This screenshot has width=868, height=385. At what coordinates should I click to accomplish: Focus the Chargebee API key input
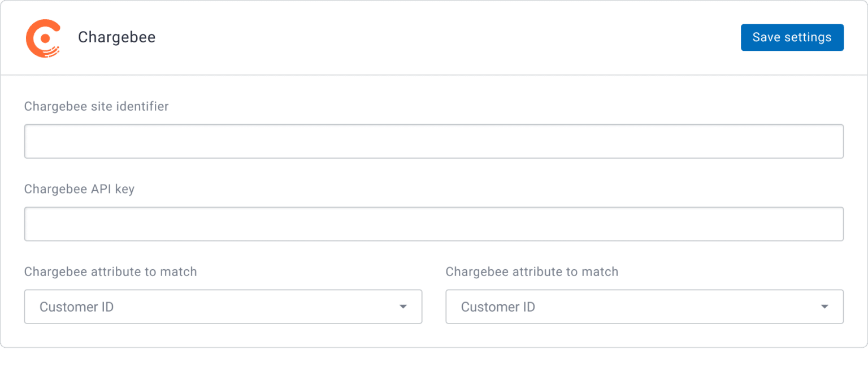point(434,224)
